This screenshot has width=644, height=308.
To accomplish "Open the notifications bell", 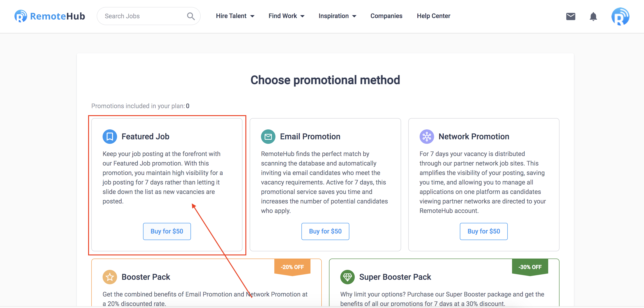I will [x=593, y=16].
